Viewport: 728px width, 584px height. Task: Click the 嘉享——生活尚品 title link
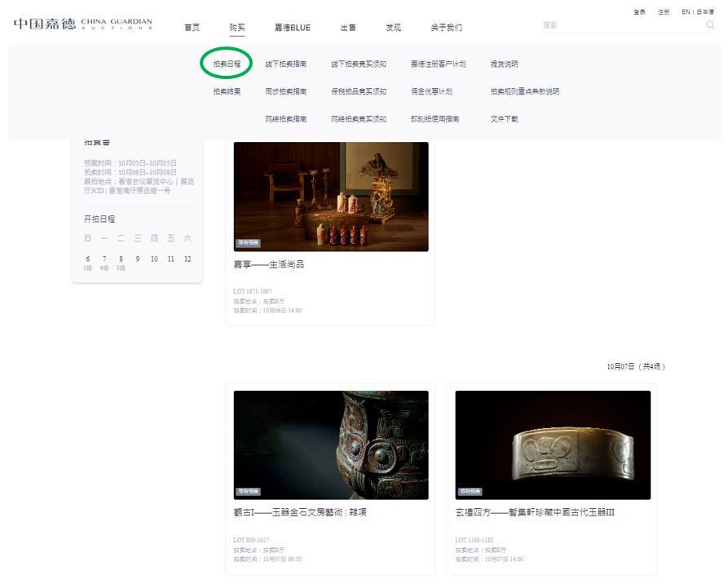click(269, 264)
